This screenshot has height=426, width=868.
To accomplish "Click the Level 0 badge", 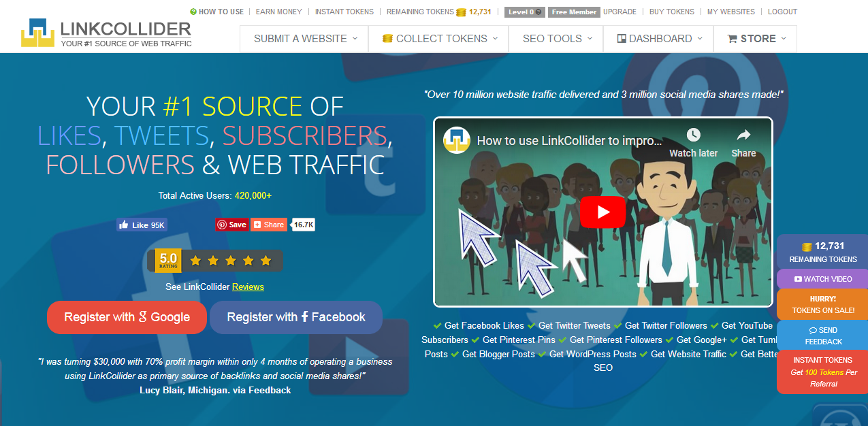I will 525,12.
